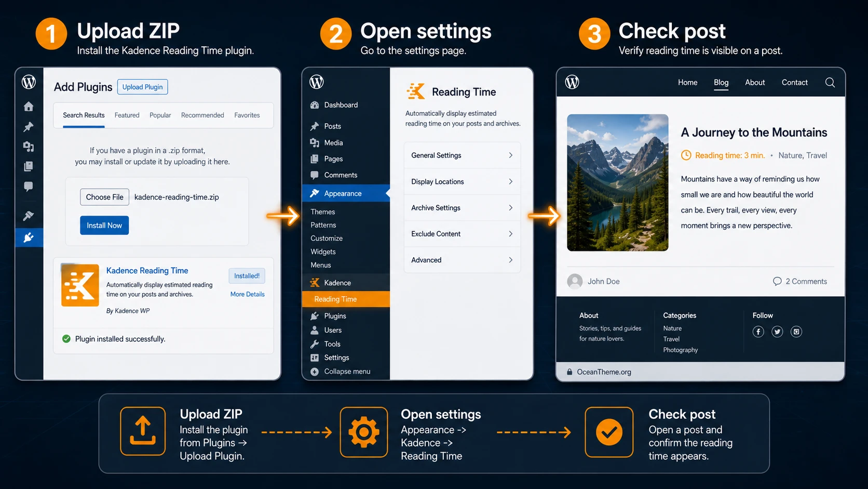The height and width of the screenshot is (489, 868).
Task: Switch to Search Results tab
Action: [84, 115]
